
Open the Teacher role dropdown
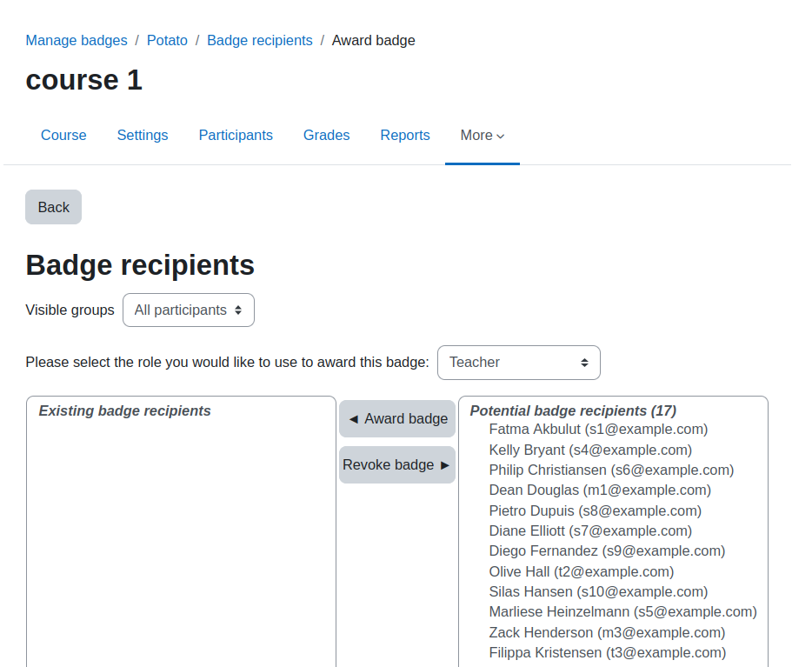click(519, 363)
